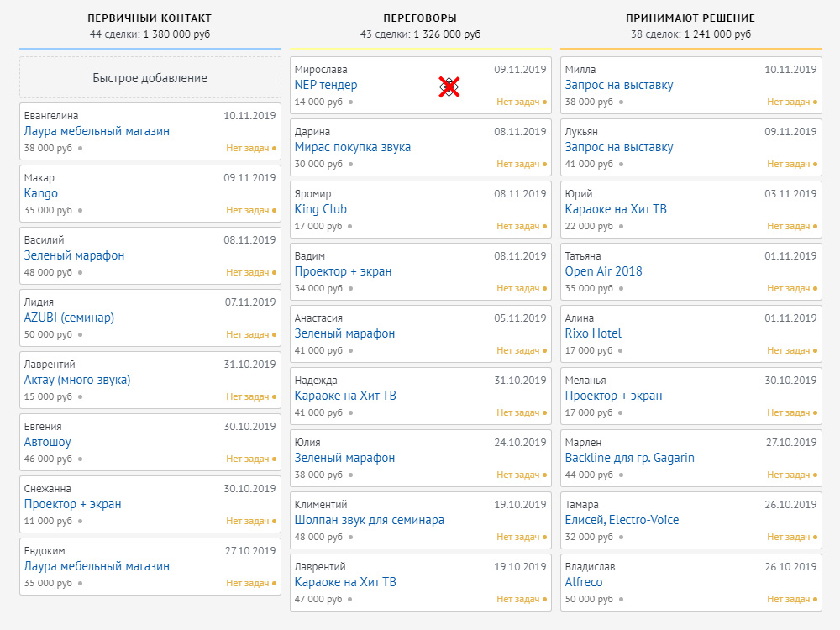Click contact name 'Мирослава' on NEP тендер card
The height and width of the screenshot is (630, 840).
(x=321, y=70)
